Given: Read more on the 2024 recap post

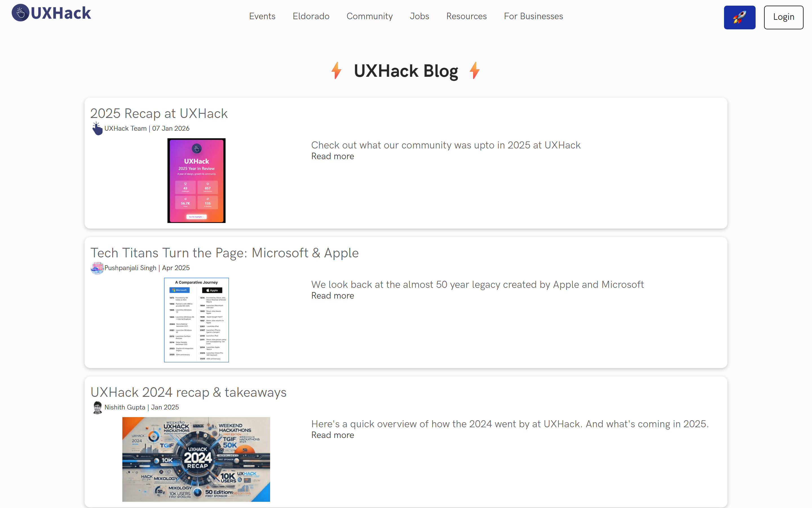Looking at the screenshot, I should coord(332,435).
